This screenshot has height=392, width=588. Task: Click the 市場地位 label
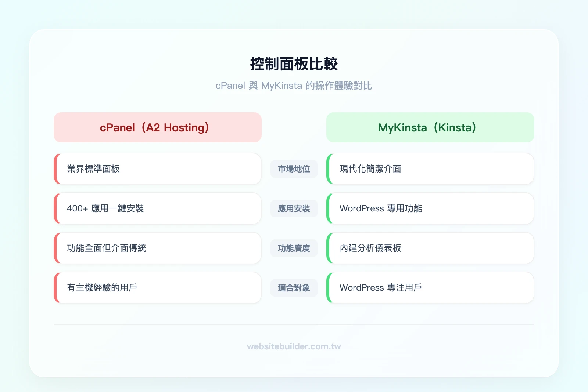point(294,169)
